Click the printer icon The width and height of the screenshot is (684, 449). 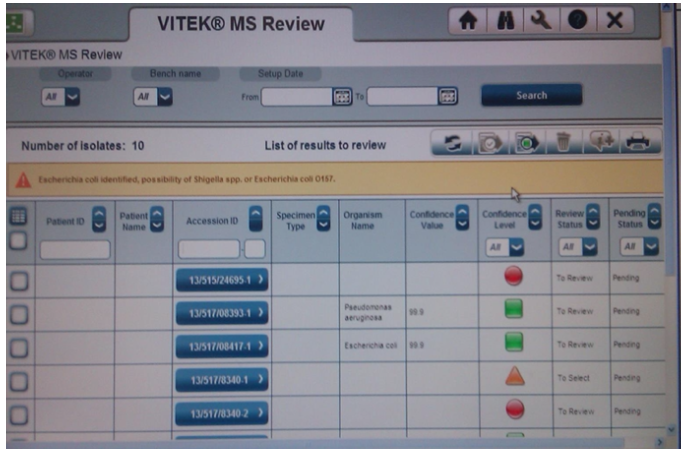pos(638,142)
